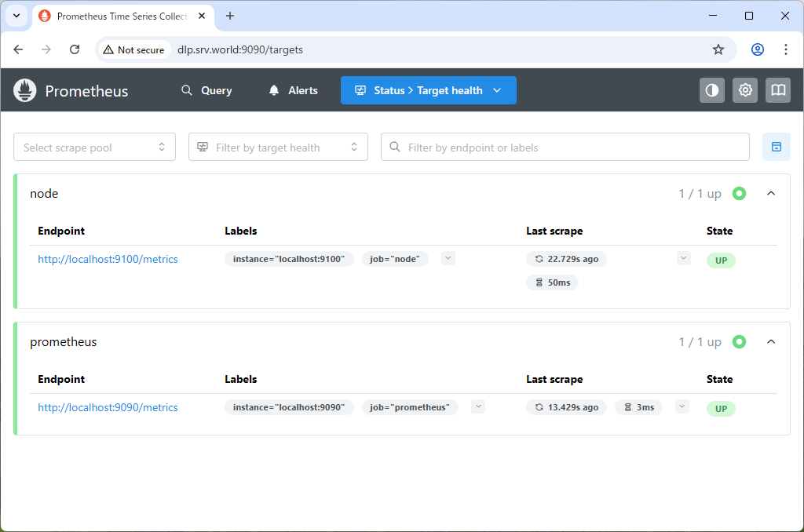
Task: Click the 50ms scrape duration badge
Action: [x=552, y=283]
